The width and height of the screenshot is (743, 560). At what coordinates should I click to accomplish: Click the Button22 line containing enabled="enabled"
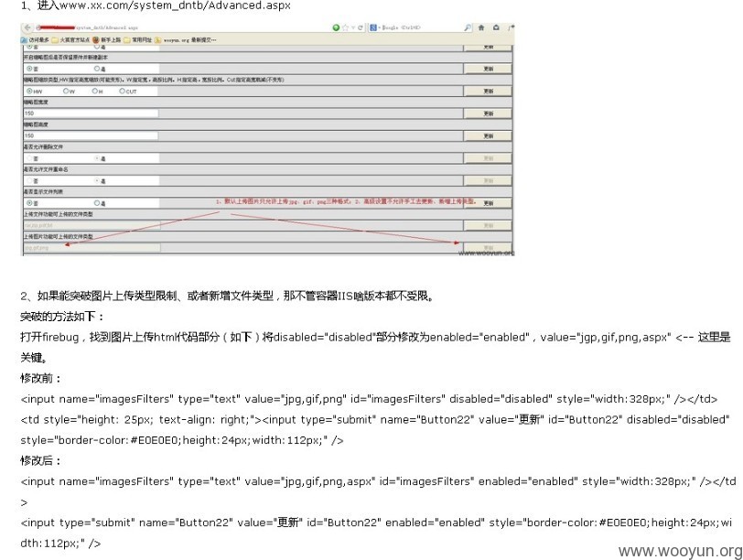(376, 533)
